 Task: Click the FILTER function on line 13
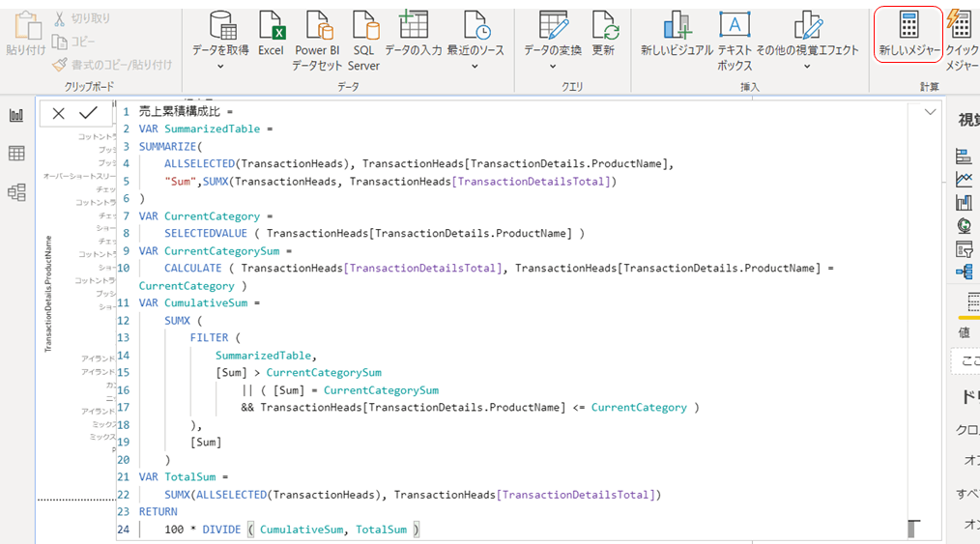pyautogui.click(x=210, y=337)
